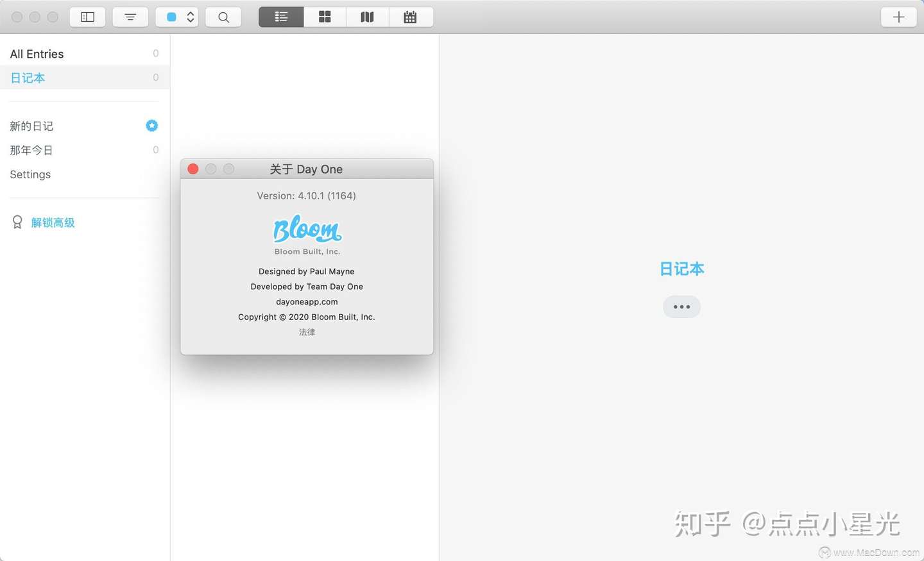Open the filter options

click(130, 17)
